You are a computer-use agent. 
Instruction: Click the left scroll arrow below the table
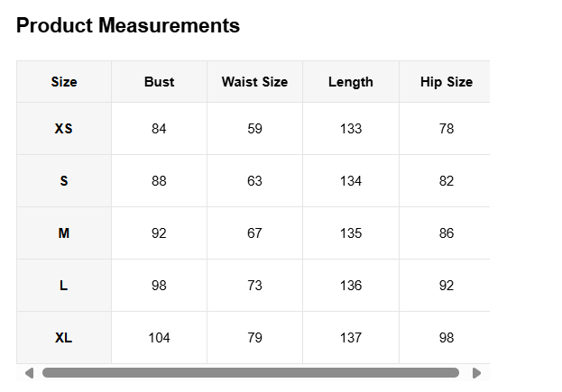[x=30, y=373]
